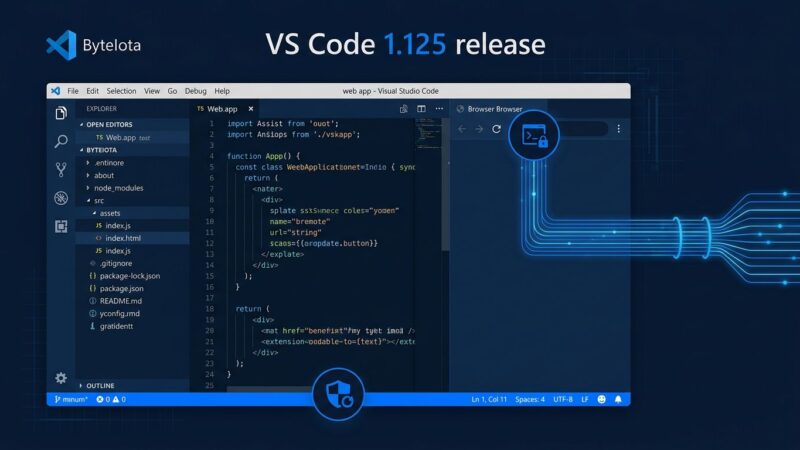Open the Edit menu
Image resolution: width=800 pixels, height=450 pixels.
click(x=92, y=91)
